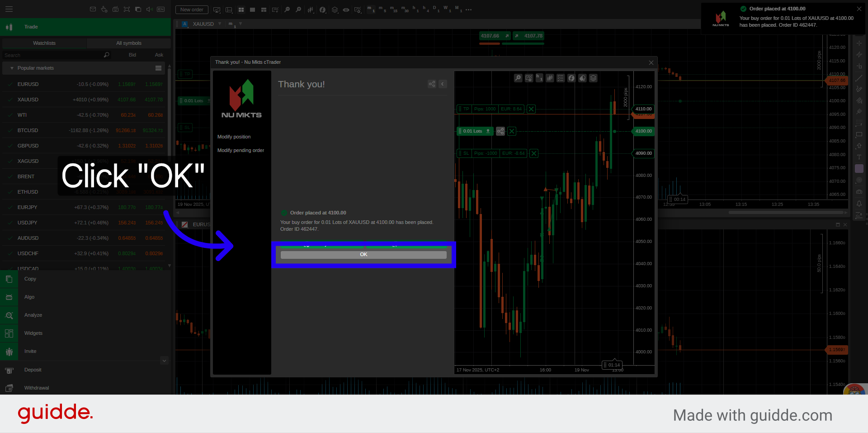This screenshot has height=433, width=868.
Task: Select the camera snapshot tool in the sidebar
Action: (x=859, y=191)
